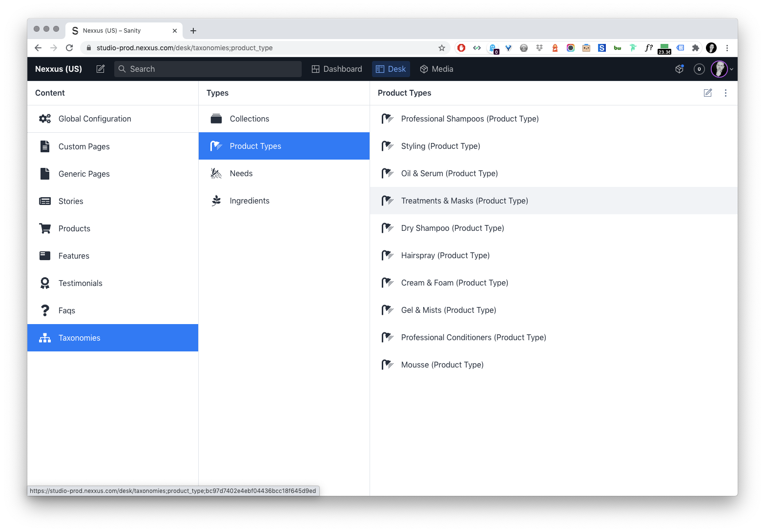
Task: Open Professional Conditioners (Product Type)
Action: (554, 337)
